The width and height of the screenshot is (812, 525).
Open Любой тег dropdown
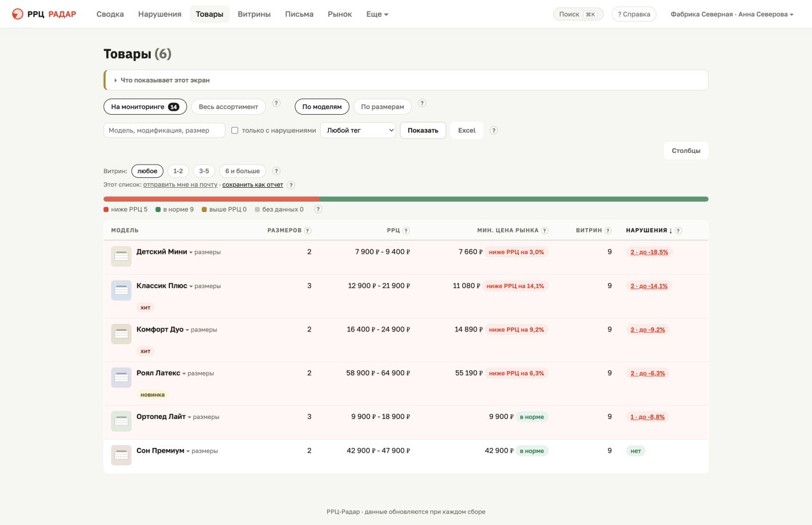(x=358, y=130)
